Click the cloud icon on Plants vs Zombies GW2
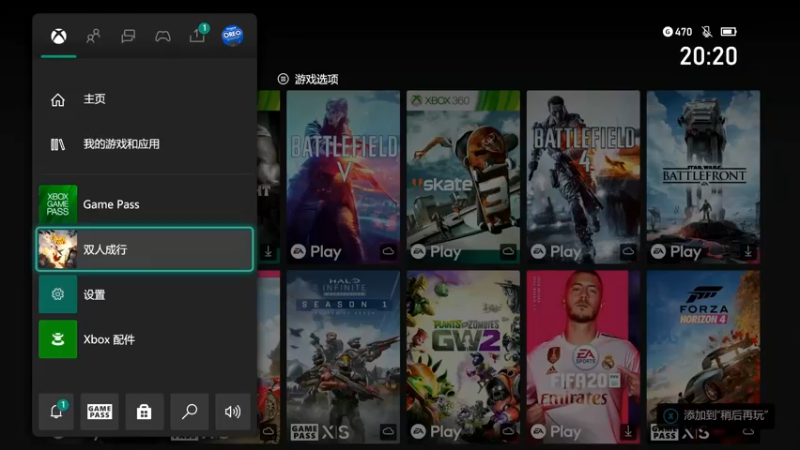 (508, 431)
